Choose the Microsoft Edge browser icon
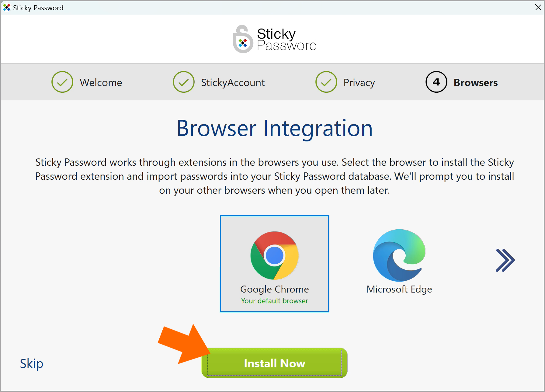The height and width of the screenshot is (392, 545). 399,255
